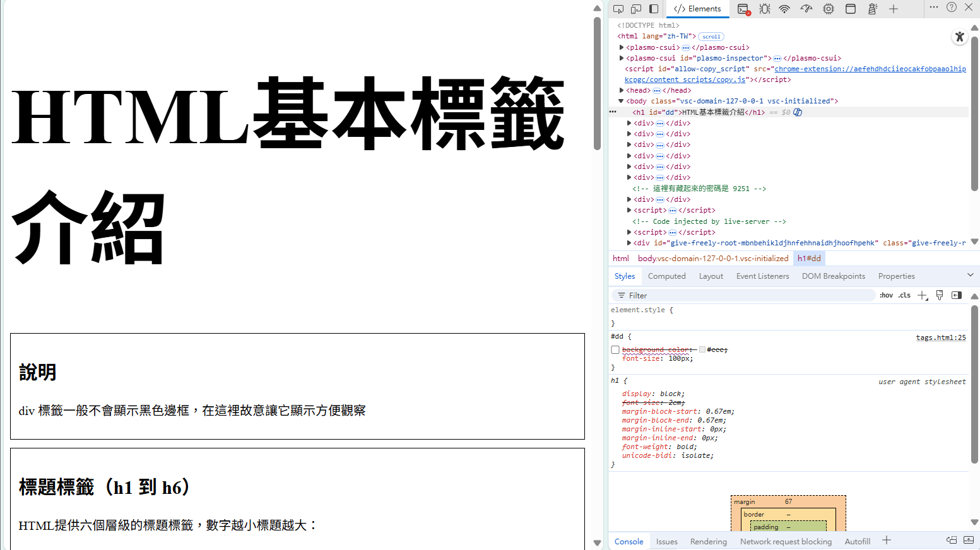The image size is (980, 550).
Task: Collapse the bottom drawer using rightmost icon
Action: 969,540
